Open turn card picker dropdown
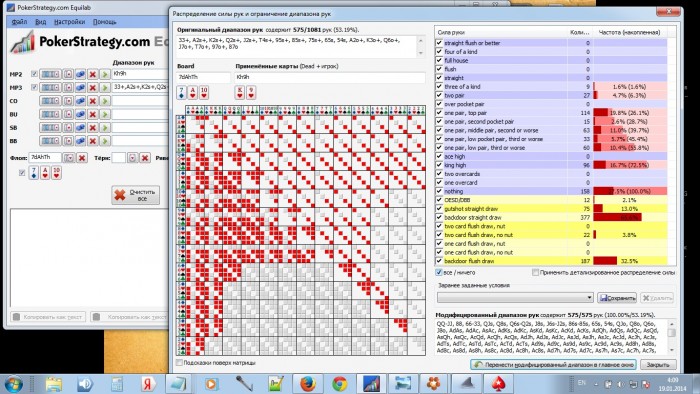700x394 pixels. (133, 158)
